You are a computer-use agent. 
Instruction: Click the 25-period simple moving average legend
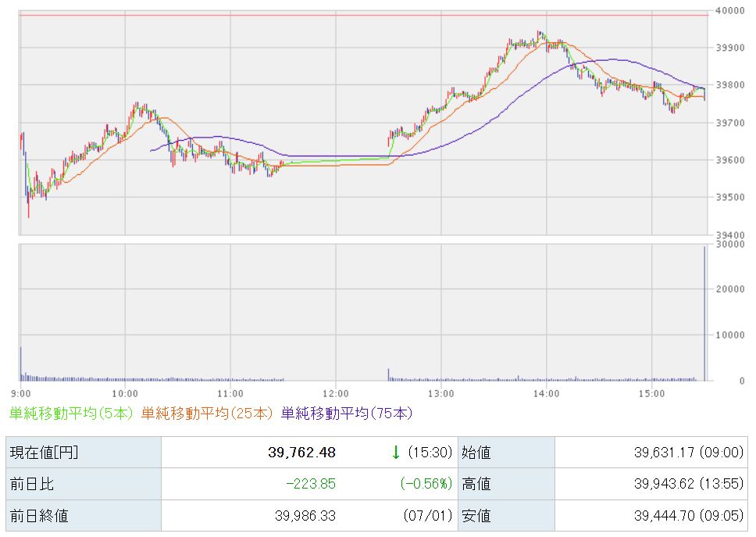(207, 413)
